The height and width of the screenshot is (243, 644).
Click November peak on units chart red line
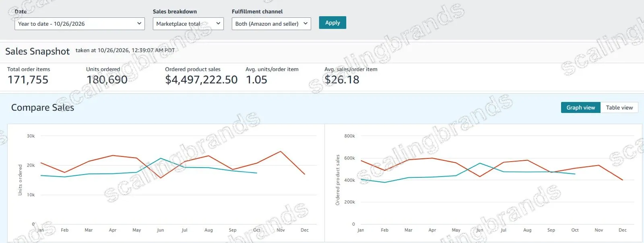[281, 152]
